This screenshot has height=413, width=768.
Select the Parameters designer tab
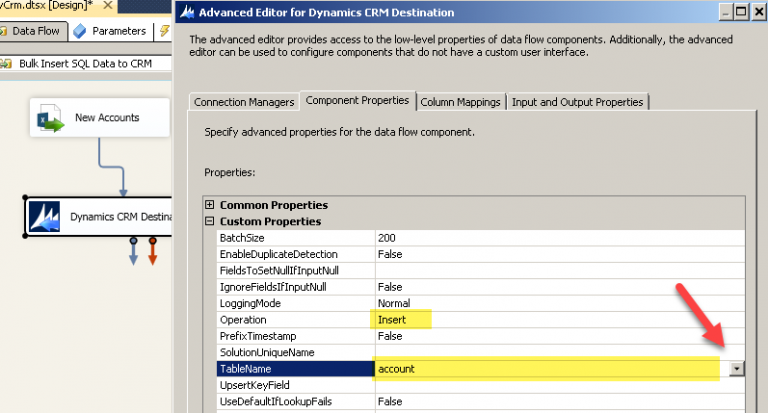pos(111,31)
